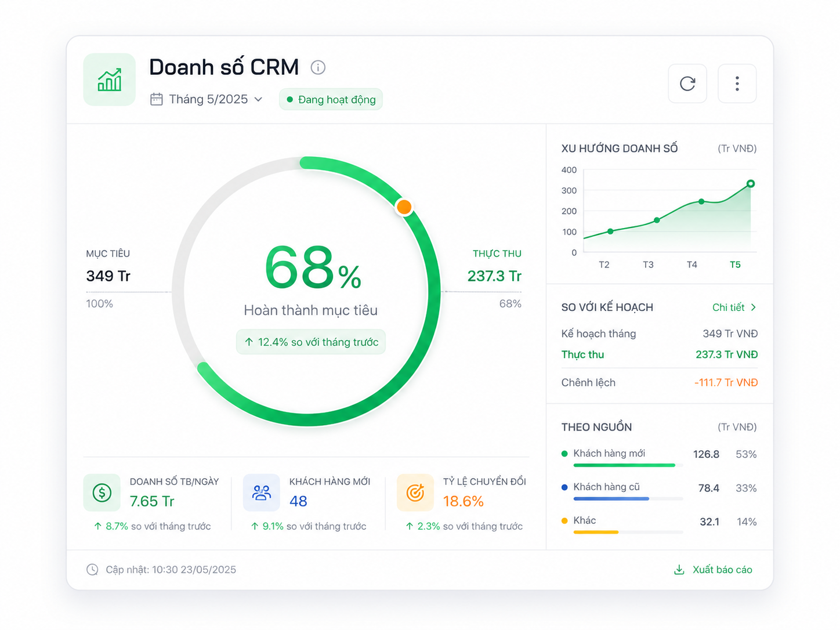Click the 126.8 source value

[706, 454]
